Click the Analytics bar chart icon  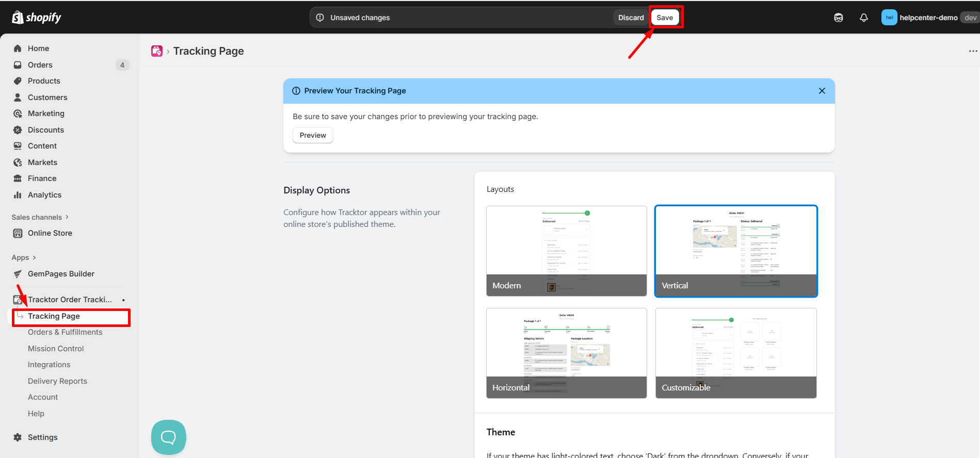click(18, 195)
